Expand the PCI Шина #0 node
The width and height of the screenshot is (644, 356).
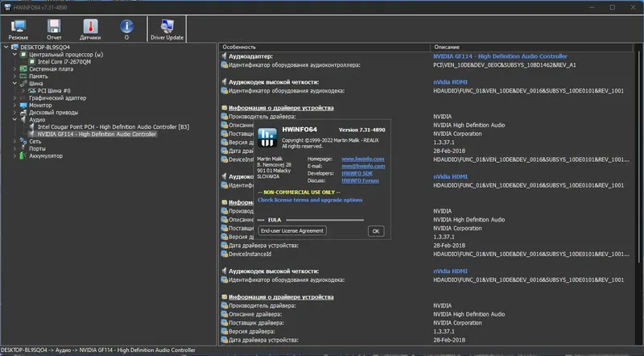point(23,91)
